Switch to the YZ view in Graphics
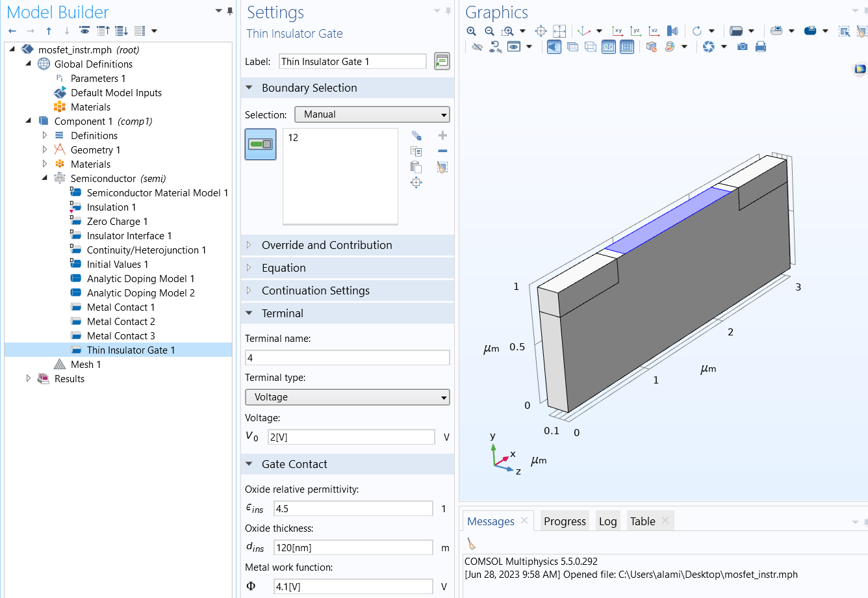Screen dimensions: 868x598 pos(635,31)
